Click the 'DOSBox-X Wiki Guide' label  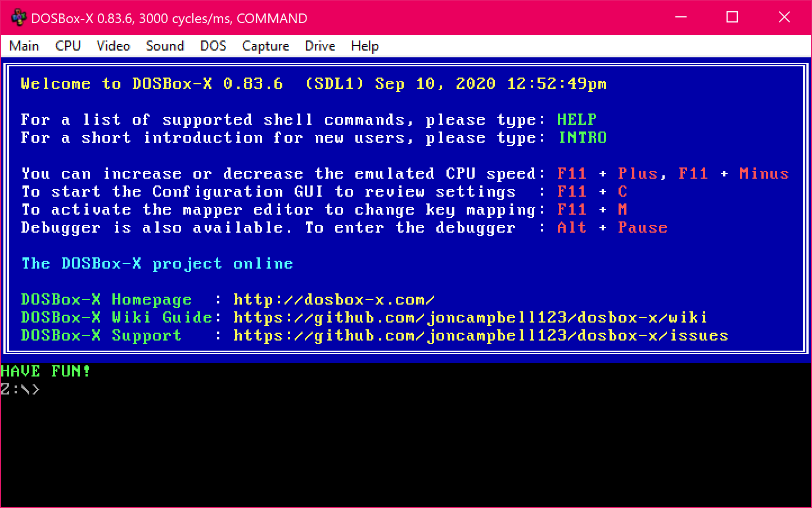click(x=116, y=317)
